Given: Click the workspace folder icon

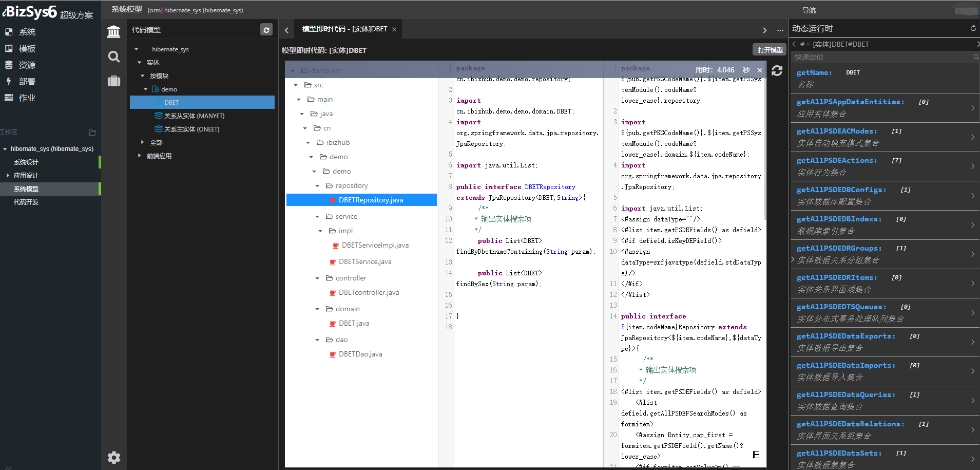Looking at the screenshot, I should [92, 133].
